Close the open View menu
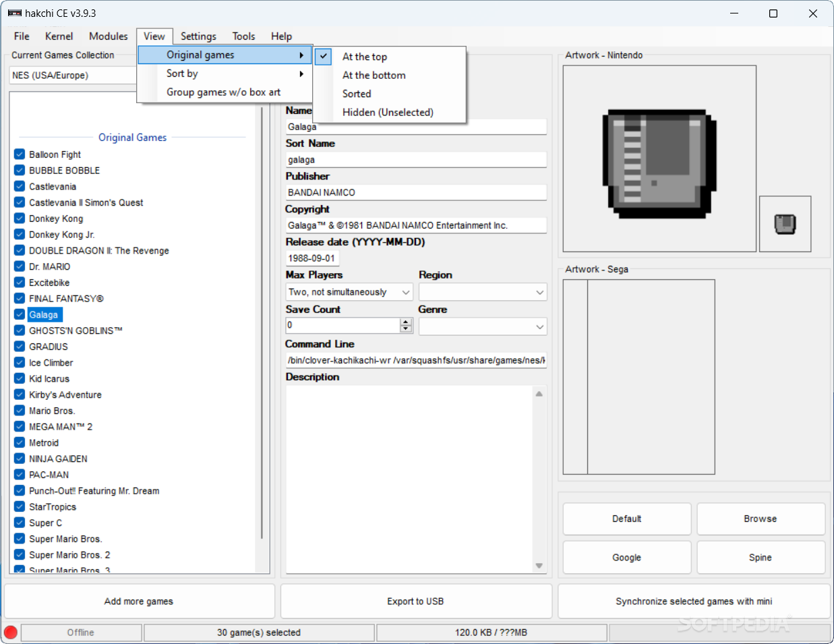Screen dimensions: 834x644 154,36
